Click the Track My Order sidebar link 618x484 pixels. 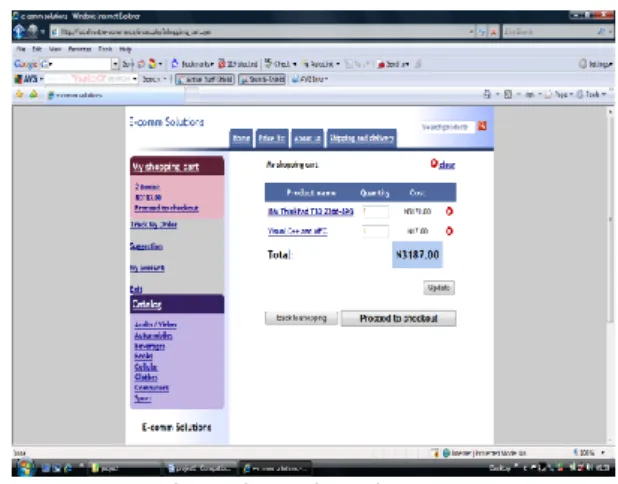[154, 225]
